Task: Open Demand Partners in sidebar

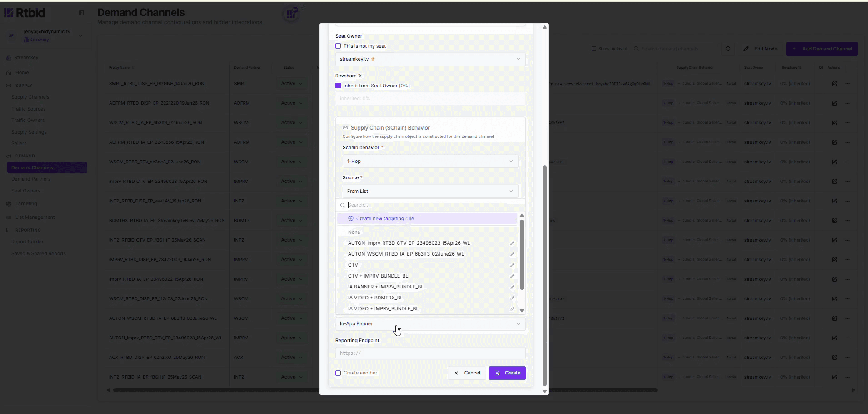Action: tap(31, 179)
